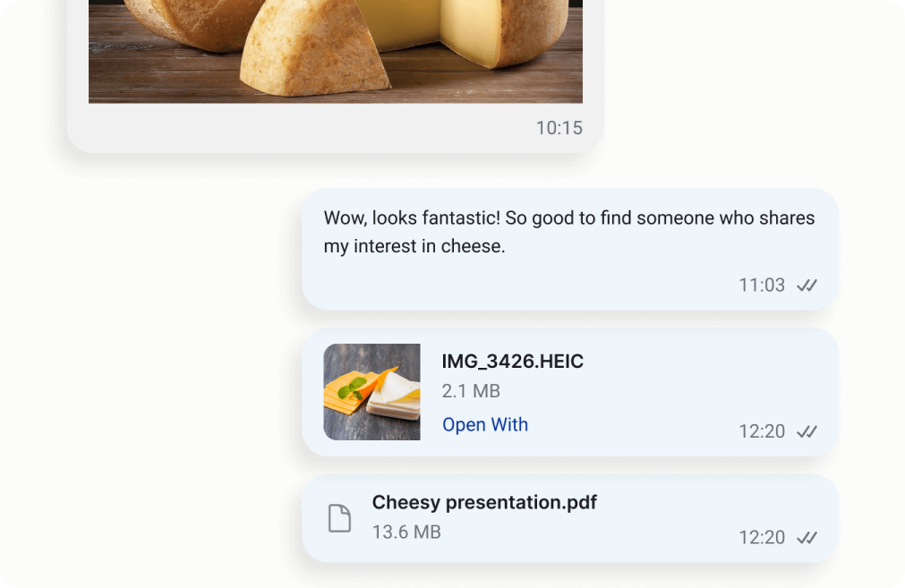Image resolution: width=905 pixels, height=588 pixels.
Task: Click read receipt checkmarks on 11:03 message
Action: (x=807, y=285)
